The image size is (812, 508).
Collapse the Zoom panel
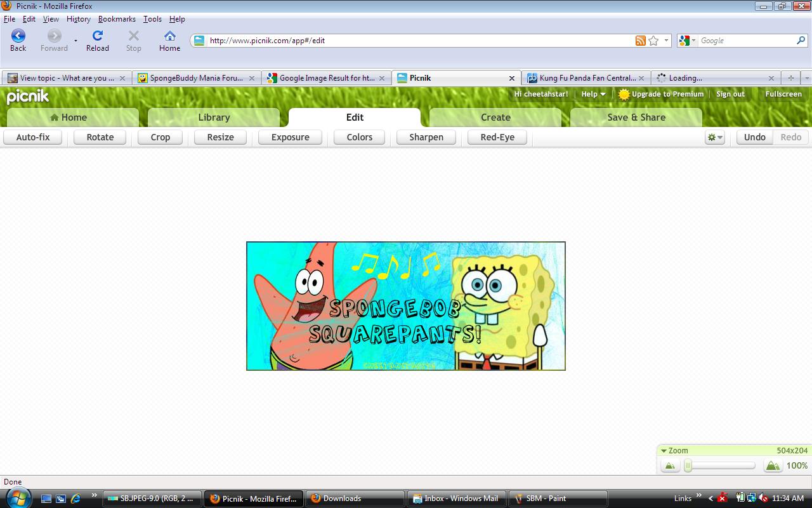point(664,451)
